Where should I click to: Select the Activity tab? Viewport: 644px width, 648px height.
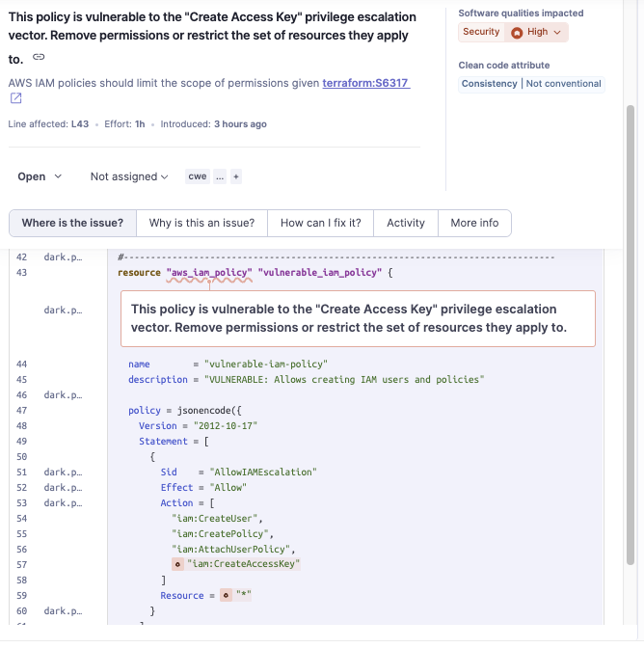click(406, 223)
